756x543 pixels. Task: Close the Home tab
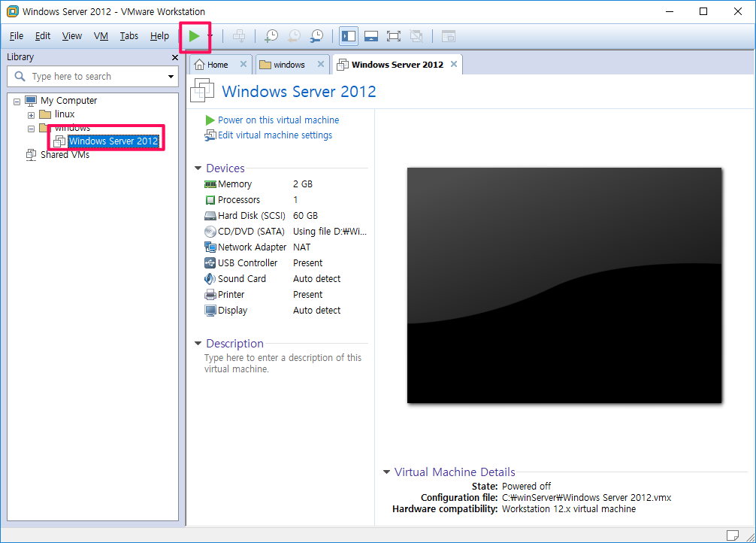[x=243, y=64]
